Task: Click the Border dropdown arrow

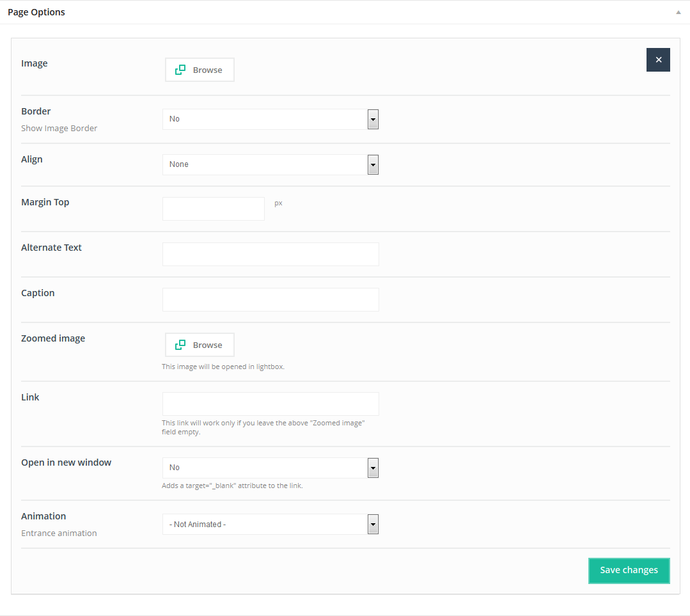Action: [x=373, y=119]
